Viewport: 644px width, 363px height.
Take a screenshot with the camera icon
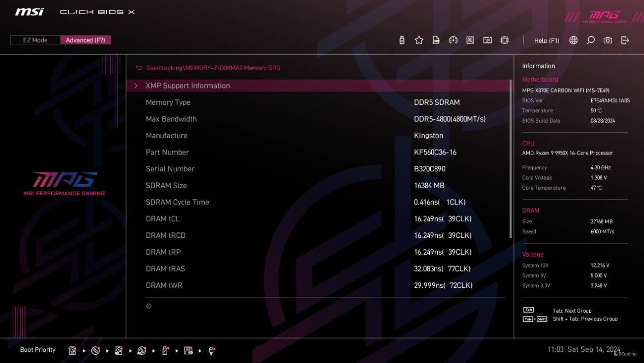607,40
